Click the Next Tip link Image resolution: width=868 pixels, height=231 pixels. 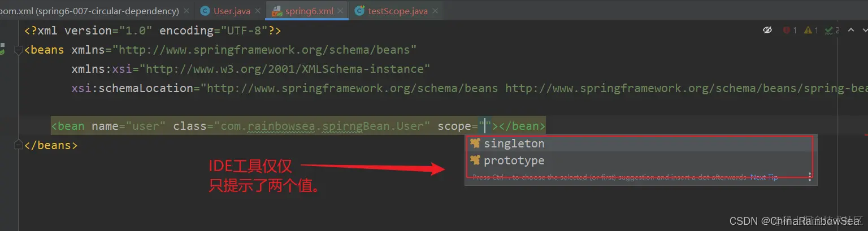pyautogui.click(x=764, y=177)
